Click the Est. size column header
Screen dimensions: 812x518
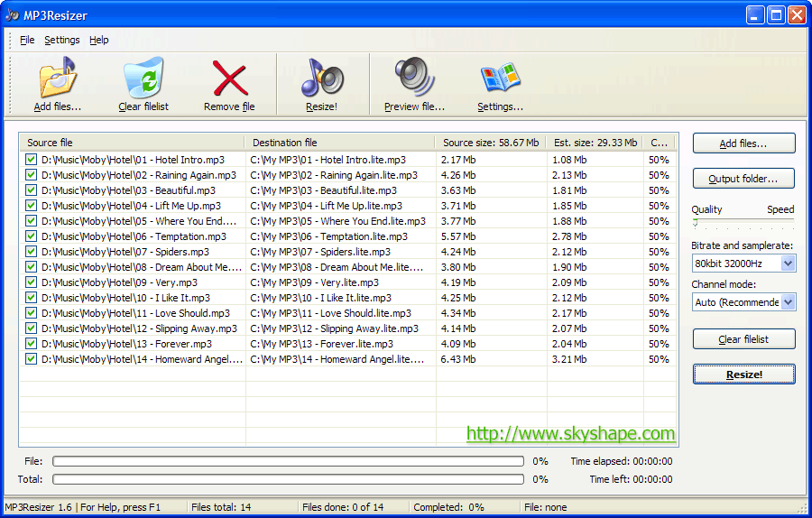click(x=595, y=143)
